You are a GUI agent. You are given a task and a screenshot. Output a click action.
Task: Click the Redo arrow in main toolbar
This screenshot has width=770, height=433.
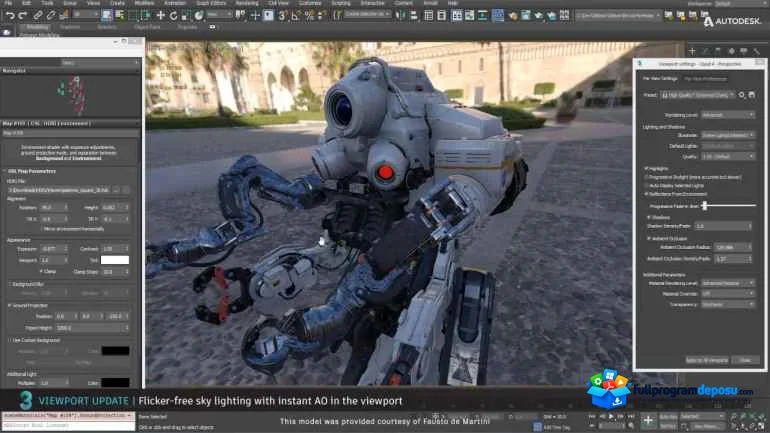[22, 16]
